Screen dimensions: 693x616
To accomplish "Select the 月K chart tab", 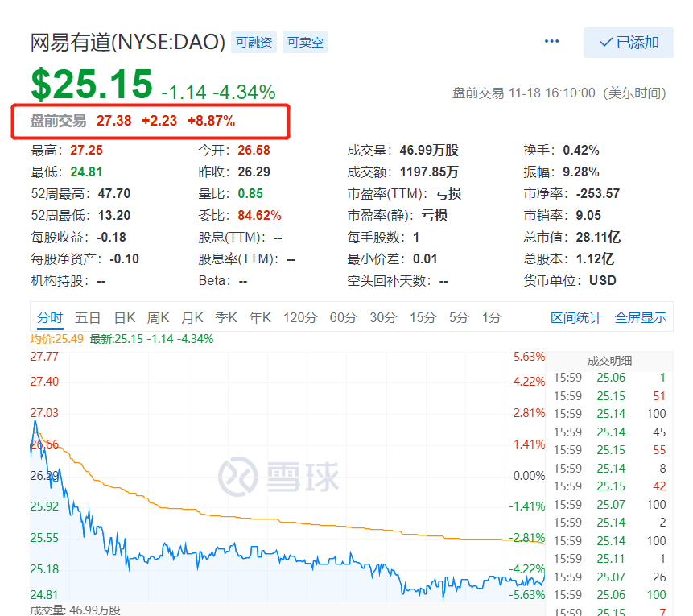I will (x=192, y=317).
